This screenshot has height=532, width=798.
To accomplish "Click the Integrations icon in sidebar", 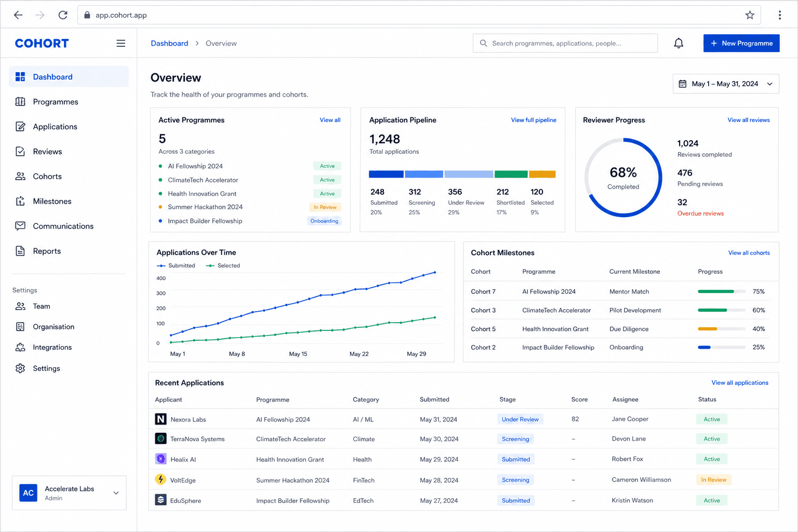I will (20, 348).
